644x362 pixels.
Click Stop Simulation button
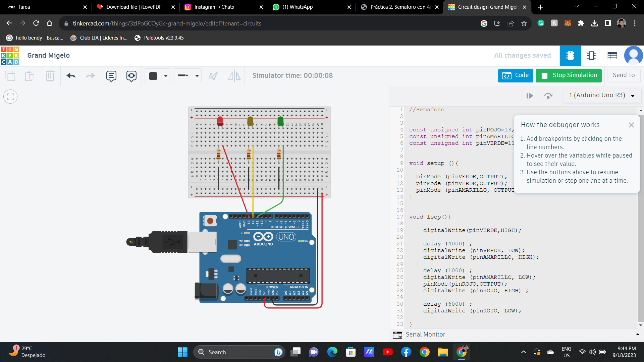569,75
